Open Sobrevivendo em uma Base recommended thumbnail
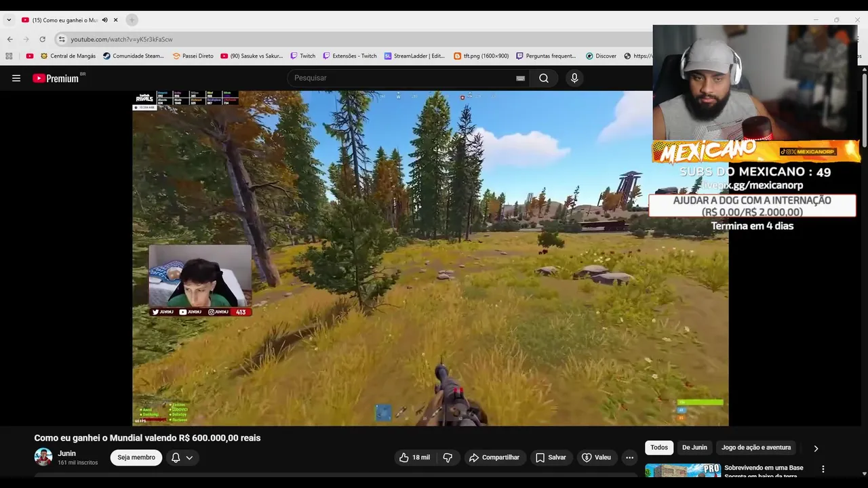Screen dimensions: 868x488 point(683,470)
